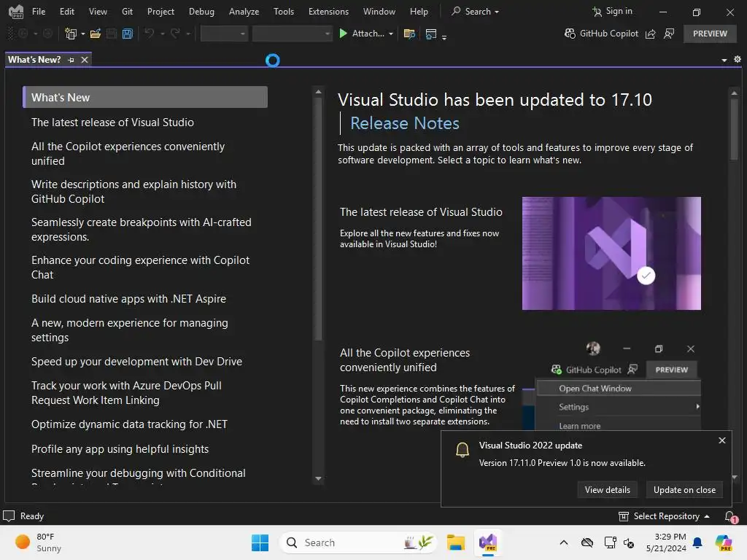Click the Visual Studio logo icon
This screenshot has width=747, height=560.
(x=16, y=12)
